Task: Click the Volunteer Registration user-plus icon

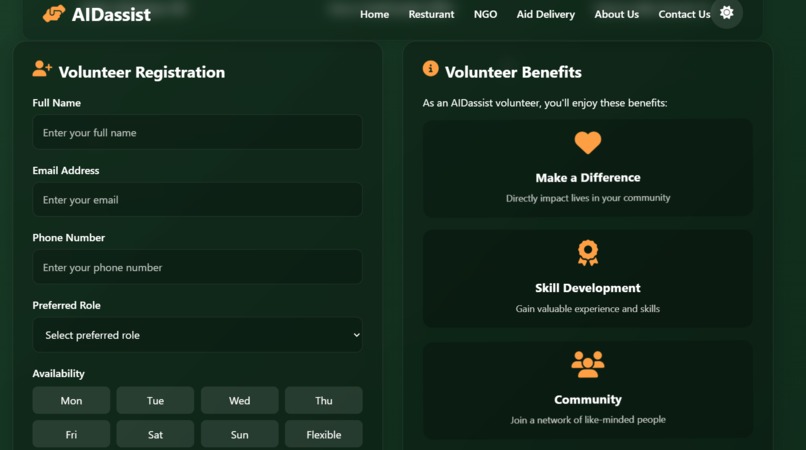Action: (x=42, y=69)
